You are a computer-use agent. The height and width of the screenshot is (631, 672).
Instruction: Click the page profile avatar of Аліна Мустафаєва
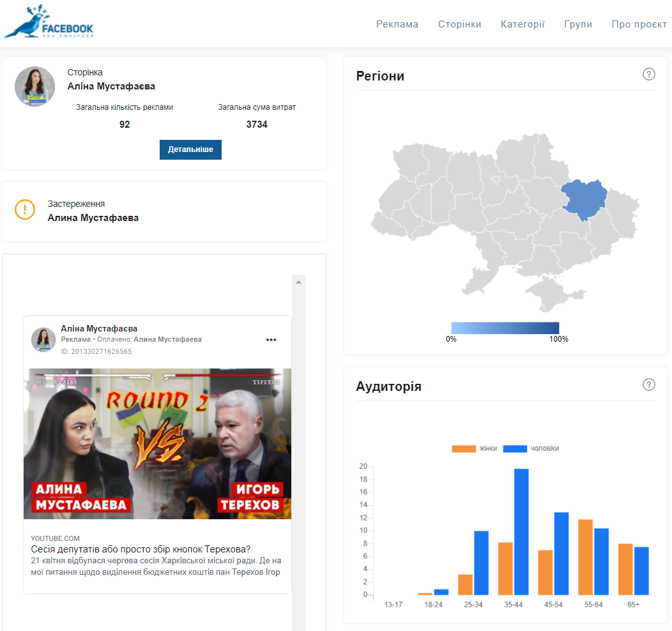pyautogui.click(x=34, y=86)
